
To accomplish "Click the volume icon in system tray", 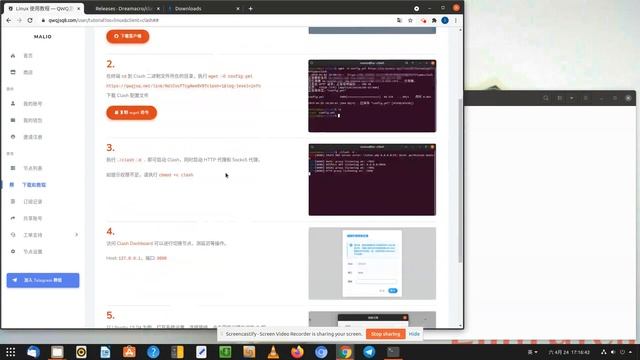I will click(x=613, y=352).
